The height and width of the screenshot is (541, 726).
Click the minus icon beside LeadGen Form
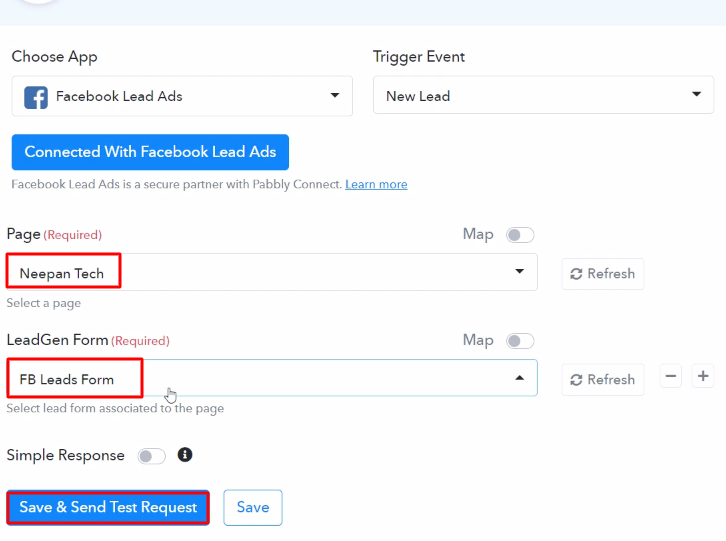click(670, 376)
